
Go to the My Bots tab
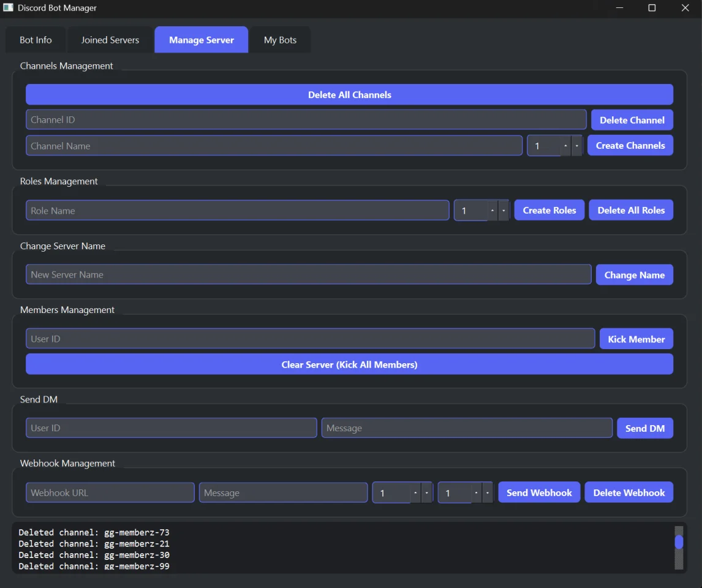[281, 40]
